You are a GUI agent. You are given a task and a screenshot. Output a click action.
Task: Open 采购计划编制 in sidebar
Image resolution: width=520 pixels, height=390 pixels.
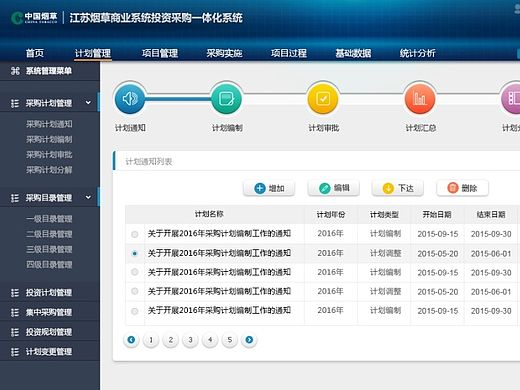[49, 140]
